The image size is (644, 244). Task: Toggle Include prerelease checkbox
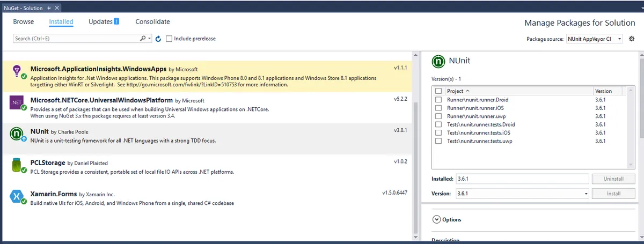169,39
